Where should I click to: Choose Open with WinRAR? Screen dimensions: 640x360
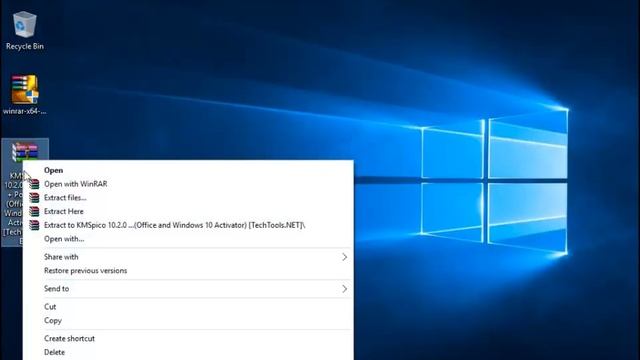[188, 184]
